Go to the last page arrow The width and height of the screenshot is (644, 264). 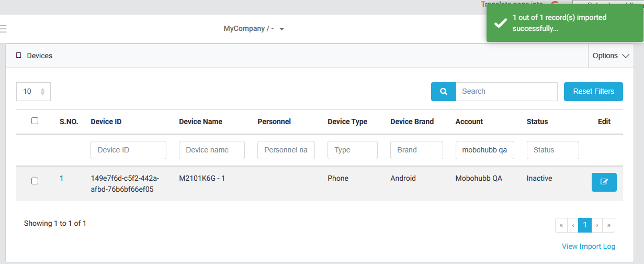[608, 225]
